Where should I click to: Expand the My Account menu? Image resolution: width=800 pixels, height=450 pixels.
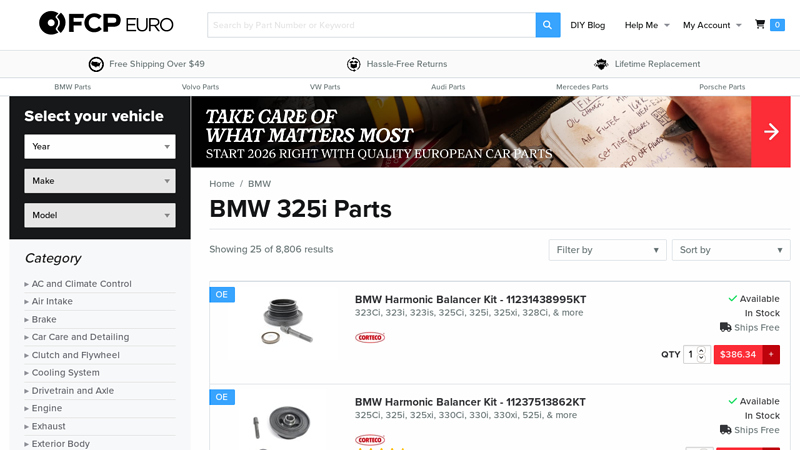[712, 25]
